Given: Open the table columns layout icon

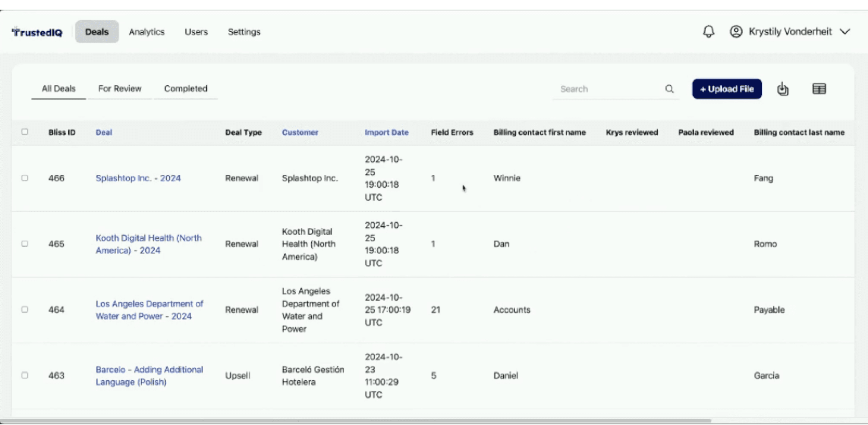Looking at the screenshot, I should click(819, 89).
